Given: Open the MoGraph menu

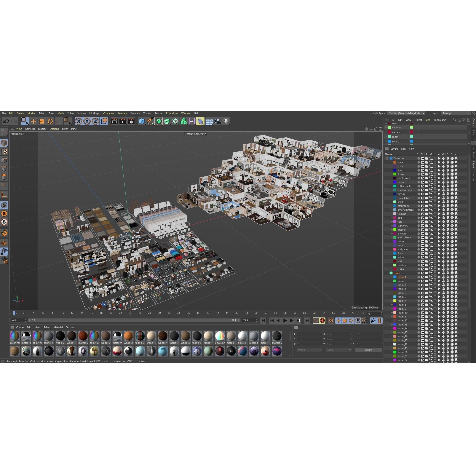Looking at the screenshot, I should pos(94,113).
